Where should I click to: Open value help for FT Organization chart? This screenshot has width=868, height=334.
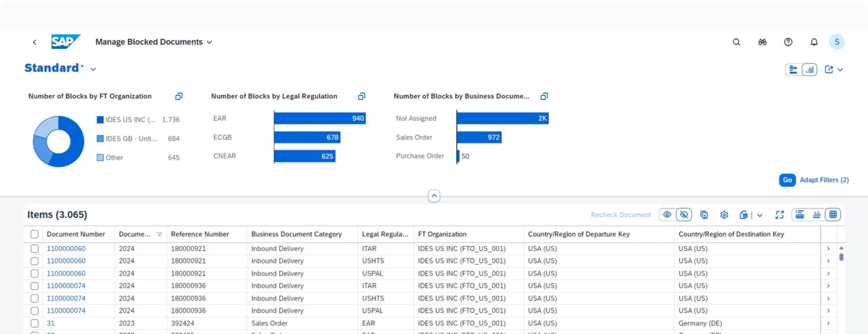(179, 96)
